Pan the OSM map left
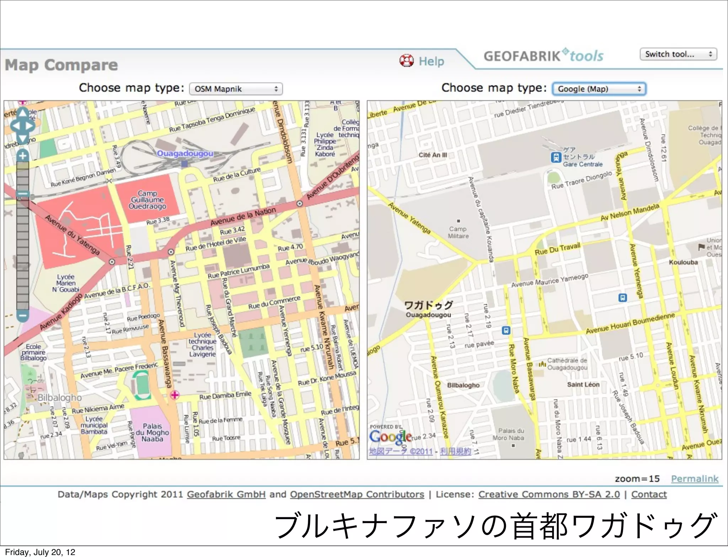Image resolution: width=728 pixels, height=560 pixels. [x=15, y=126]
